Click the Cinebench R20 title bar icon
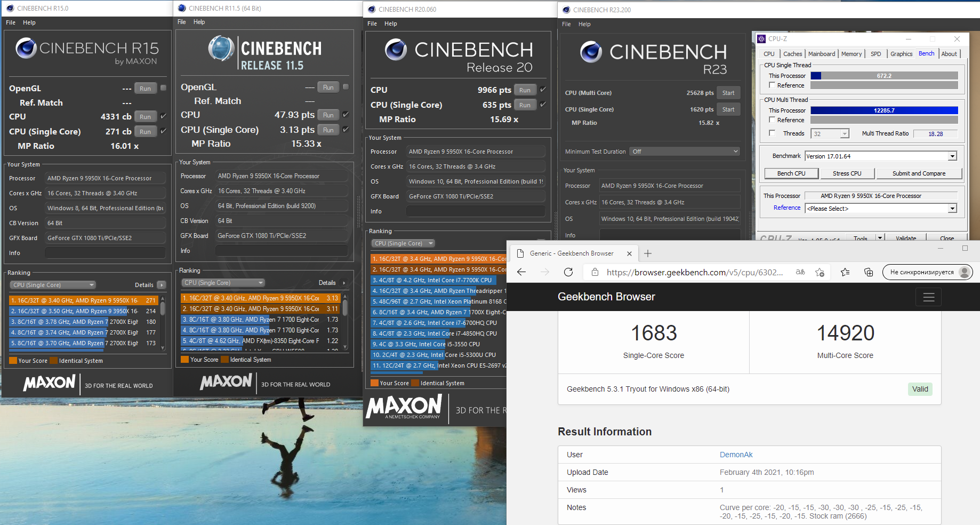Viewport: 980px width, 525px height. pos(372,9)
